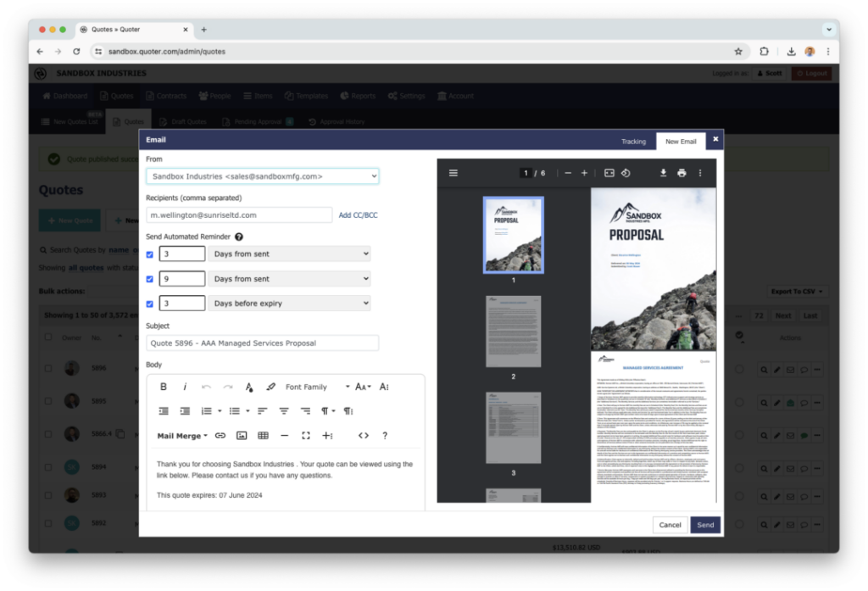
Task: Open the code view of editor
Action: coord(364,435)
